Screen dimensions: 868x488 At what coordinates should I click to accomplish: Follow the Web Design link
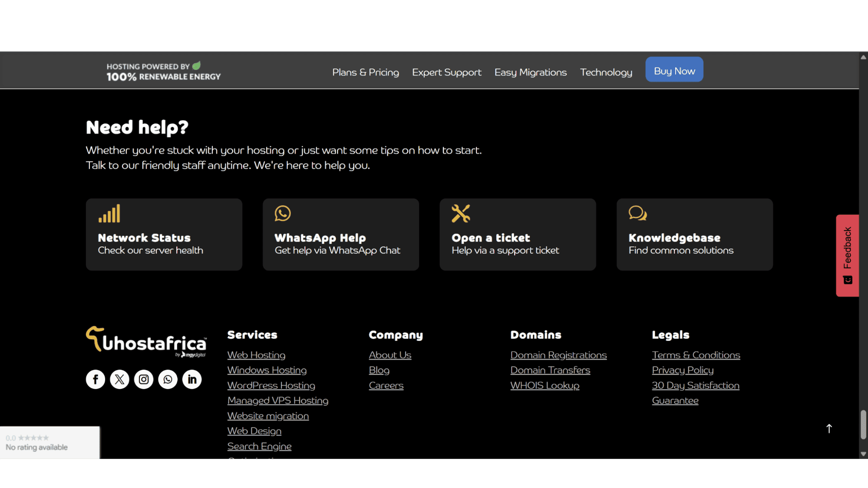pos(254,431)
